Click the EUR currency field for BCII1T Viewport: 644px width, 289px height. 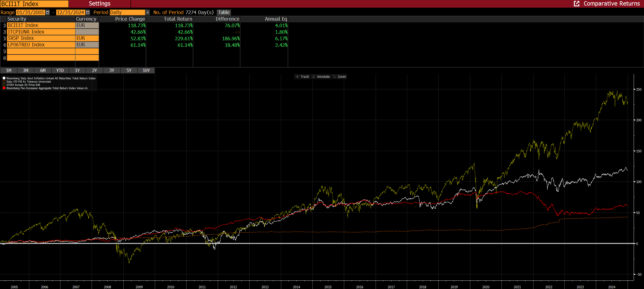pyautogui.click(x=87, y=25)
